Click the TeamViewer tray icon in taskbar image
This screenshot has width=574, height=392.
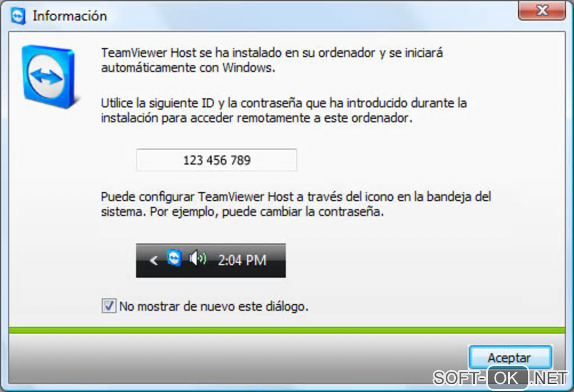coord(174,258)
